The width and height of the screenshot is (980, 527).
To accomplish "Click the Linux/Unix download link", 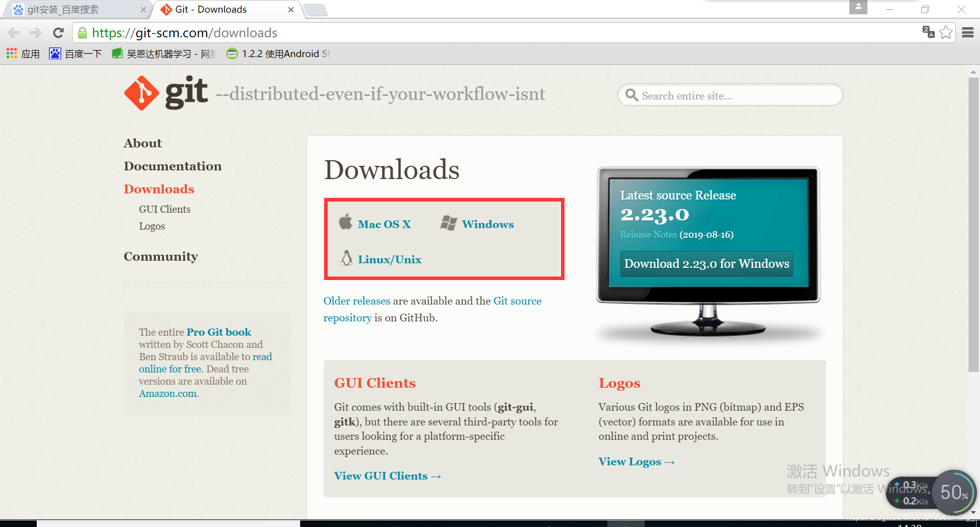I will (389, 260).
